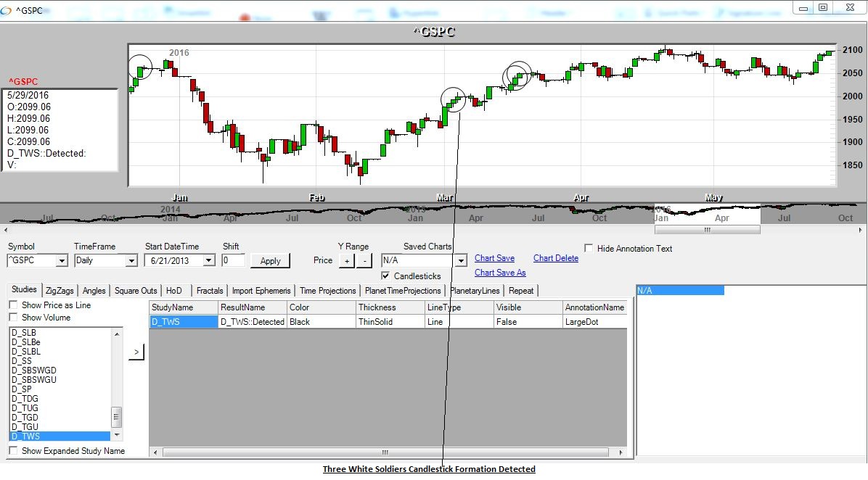Uncheck the Candlesticks checkbox
The height and width of the screenshot is (480, 868).
pos(386,276)
